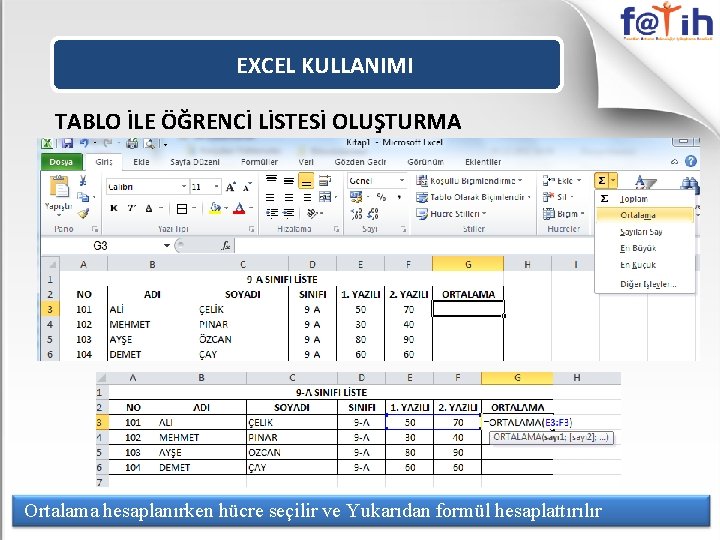Open Tablo Olarak Biçimlendir dropdown

tap(474, 197)
